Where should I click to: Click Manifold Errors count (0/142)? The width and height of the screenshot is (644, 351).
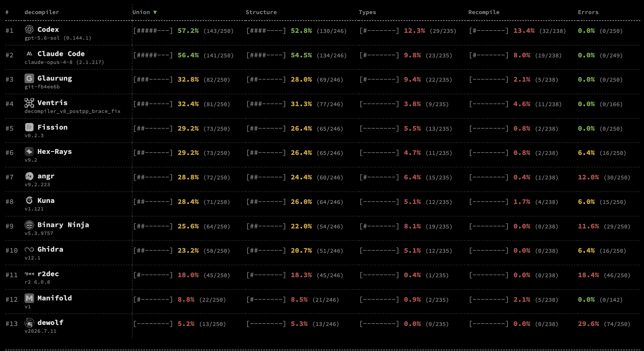[x=611, y=300]
